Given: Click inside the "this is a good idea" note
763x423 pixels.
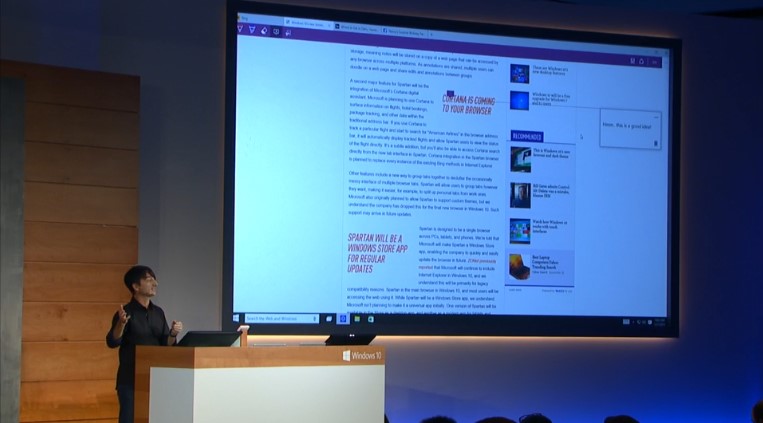Looking at the screenshot, I should click(626, 126).
